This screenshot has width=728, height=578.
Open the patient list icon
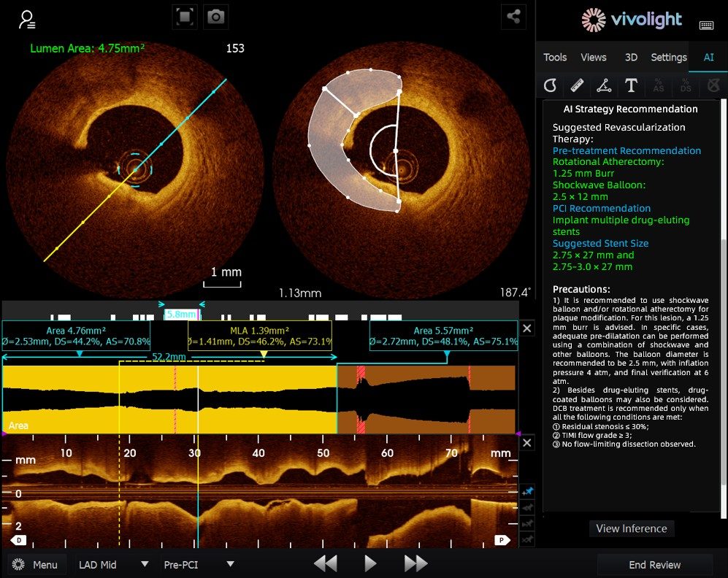[27, 20]
